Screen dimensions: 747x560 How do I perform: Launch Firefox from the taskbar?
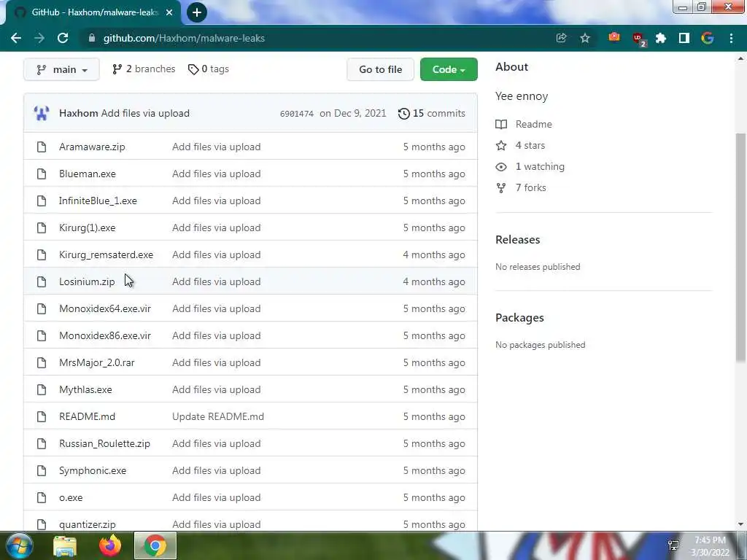(110, 546)
